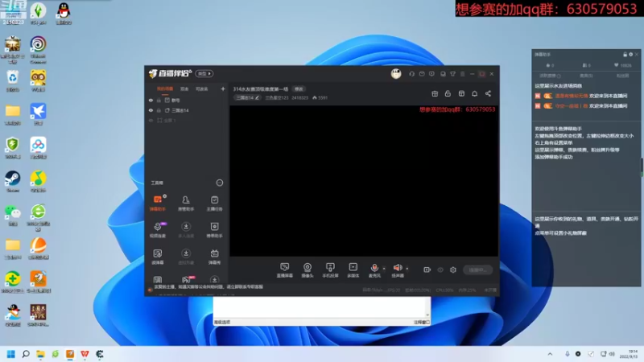The image size is (644, 362).
Task: Open the user avatar profile
Action: pos(396,74)
